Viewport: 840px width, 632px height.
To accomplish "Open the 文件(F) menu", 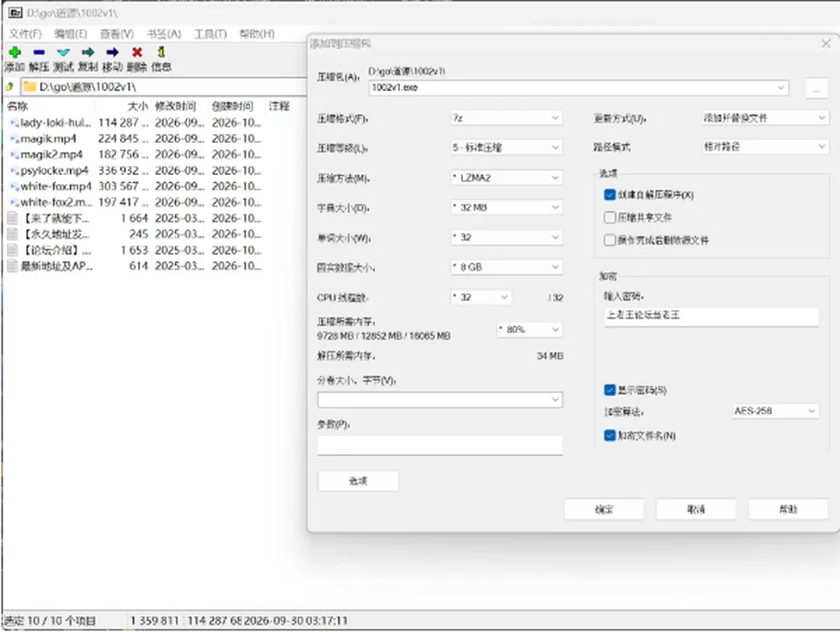I will 24,34.
